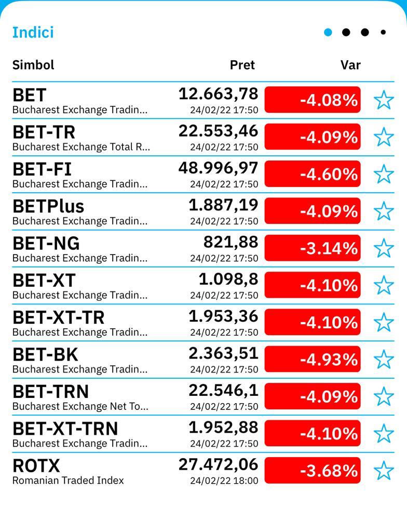The width and height of the screenshot is (407, 532).
Task: Favorite the BET index with its star
Action: pos(384,100)
